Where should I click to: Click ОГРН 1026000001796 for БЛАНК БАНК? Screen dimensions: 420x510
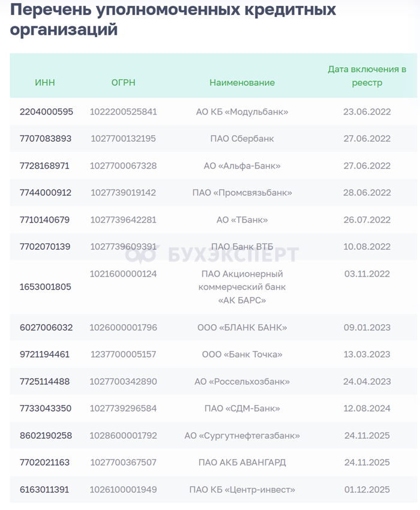124,328
